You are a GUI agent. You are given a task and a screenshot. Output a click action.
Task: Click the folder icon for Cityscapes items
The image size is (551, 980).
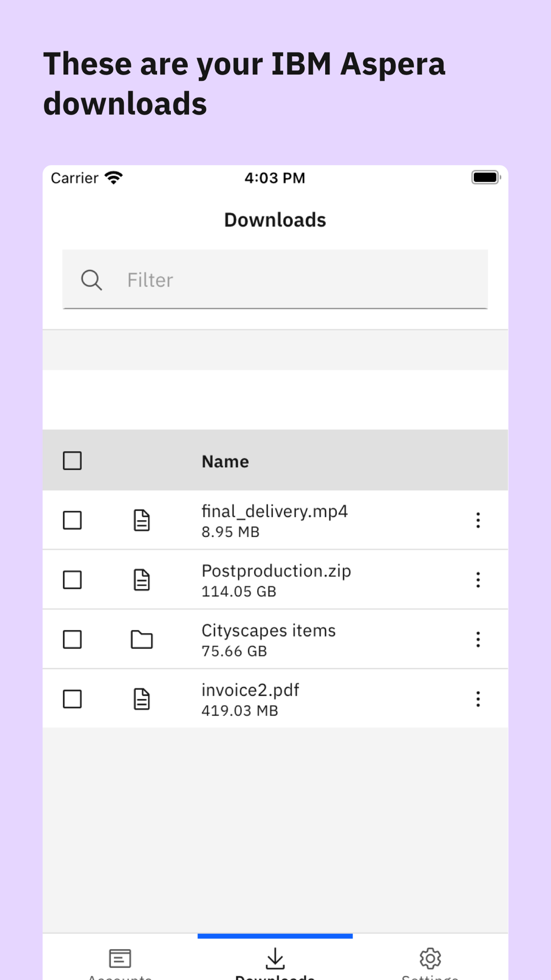click(x=142, y=639)
